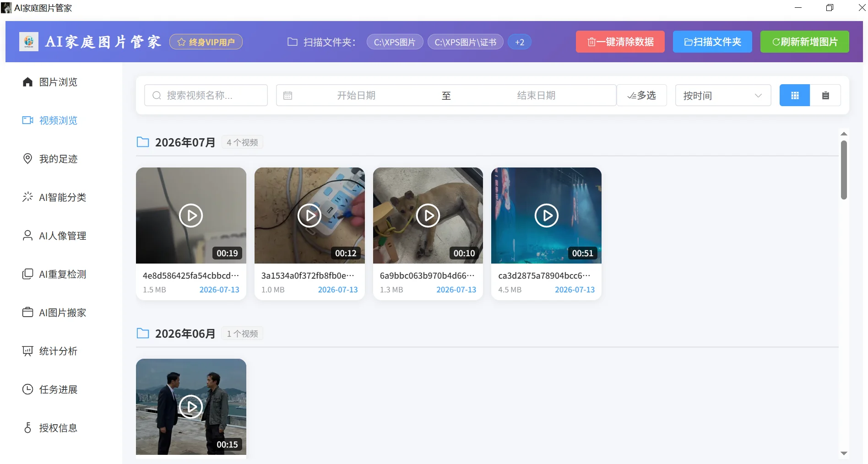Screen dimensions: 868x464
Task: Click the 终身VIP用户 badge
Action: click(x=206, y=42)
